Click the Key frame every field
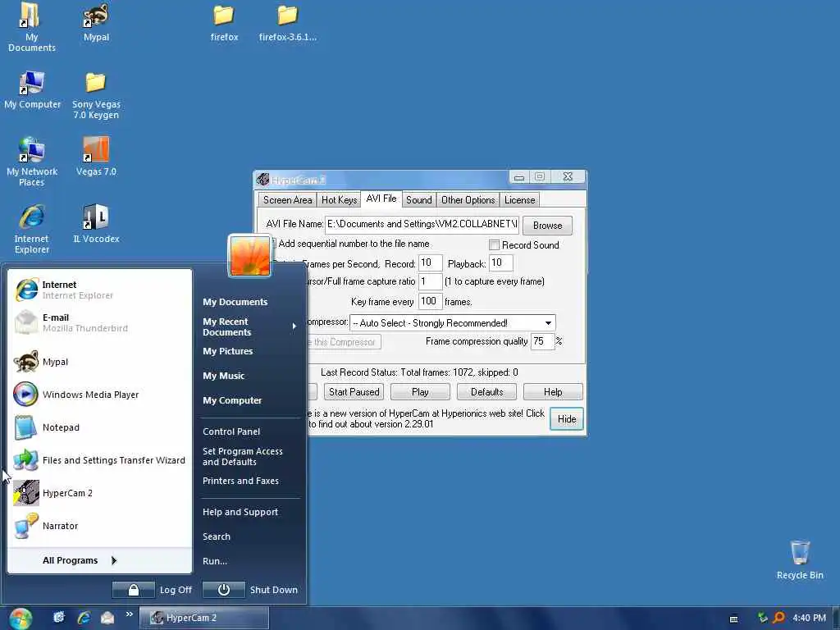The width and height of the screenshot is (840, 630). click(430, 302)
